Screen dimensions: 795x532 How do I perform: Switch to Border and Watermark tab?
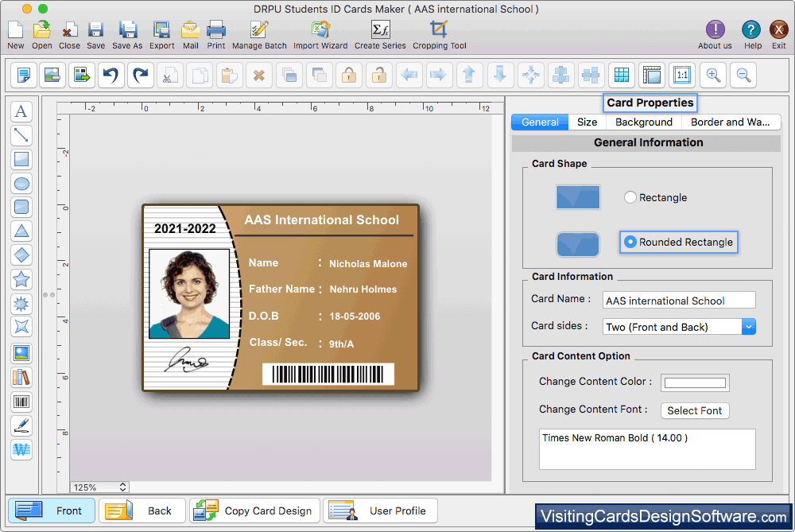730,122
